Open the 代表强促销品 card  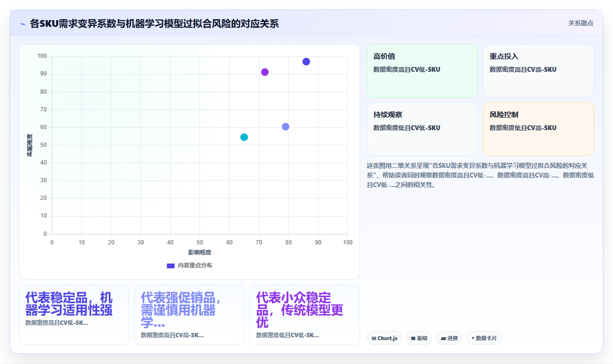(x=189, y=315)
